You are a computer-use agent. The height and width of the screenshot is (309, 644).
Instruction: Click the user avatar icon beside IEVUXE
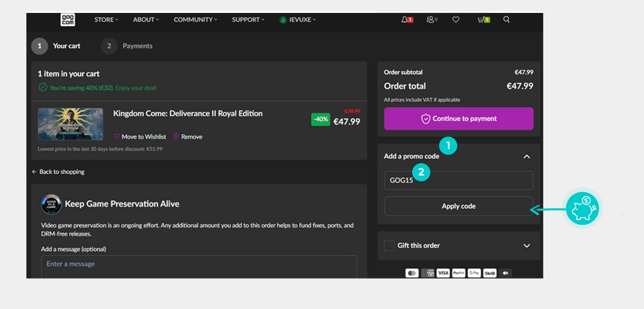283,20
